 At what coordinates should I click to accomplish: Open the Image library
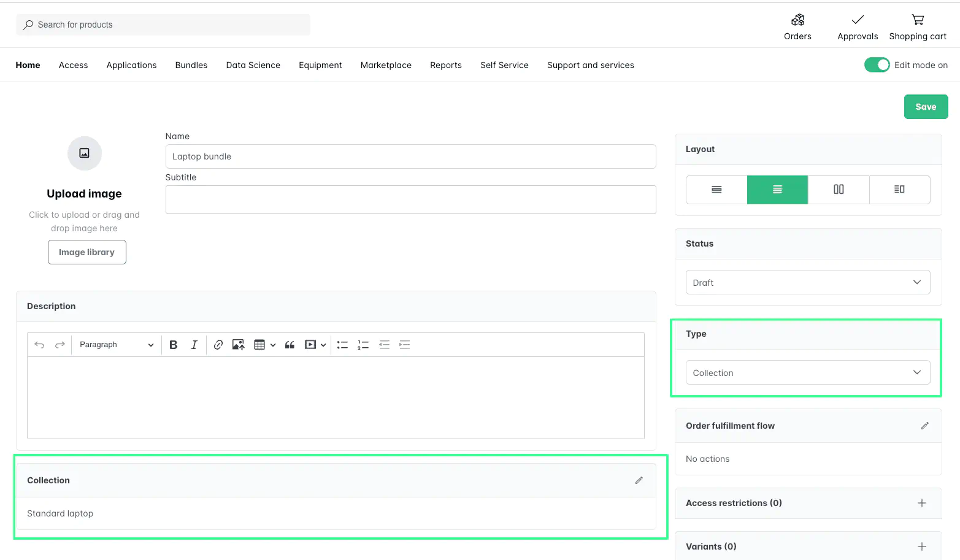pyautogui.click(x=86, y=251)
